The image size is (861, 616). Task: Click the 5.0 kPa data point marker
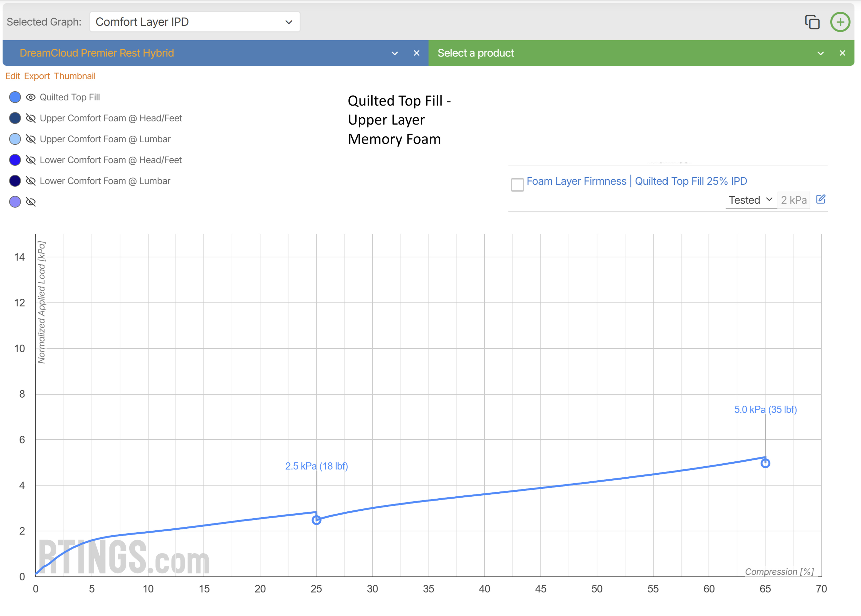pyautogui.click(x=765, y=463)
